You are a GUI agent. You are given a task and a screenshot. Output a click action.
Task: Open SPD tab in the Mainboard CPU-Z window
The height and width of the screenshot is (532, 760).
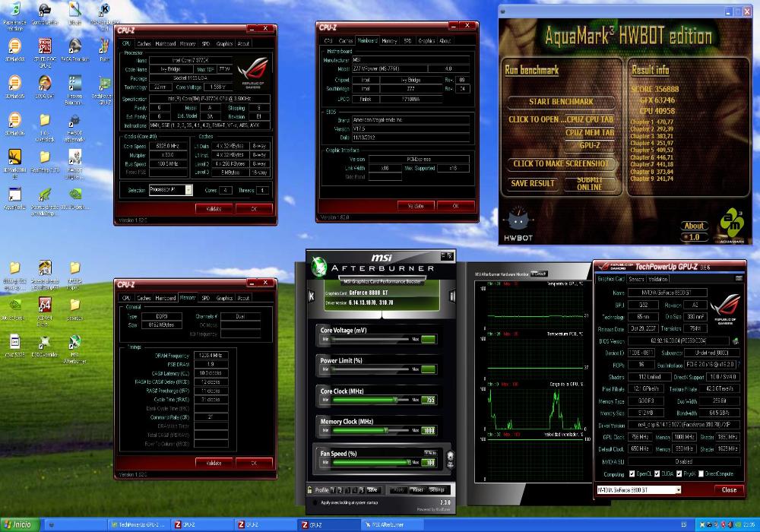[x=407, y=41]
